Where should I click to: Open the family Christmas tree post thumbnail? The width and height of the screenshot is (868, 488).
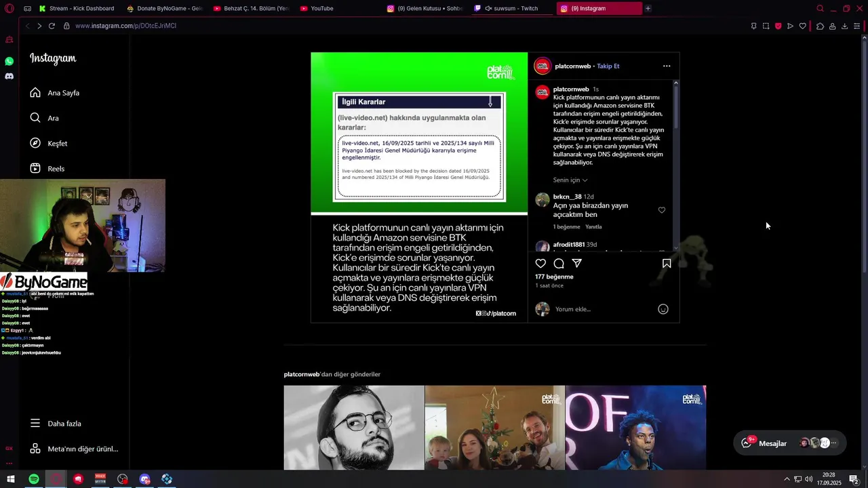point(494,428)
